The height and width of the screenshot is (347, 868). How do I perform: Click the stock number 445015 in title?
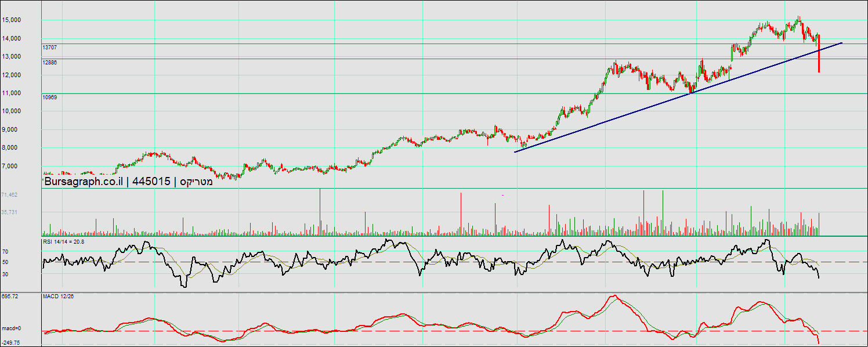tap(151, 182)
